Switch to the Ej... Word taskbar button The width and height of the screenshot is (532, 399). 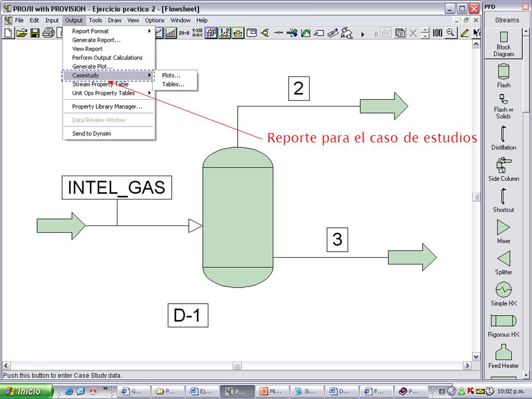pos(202,391)
